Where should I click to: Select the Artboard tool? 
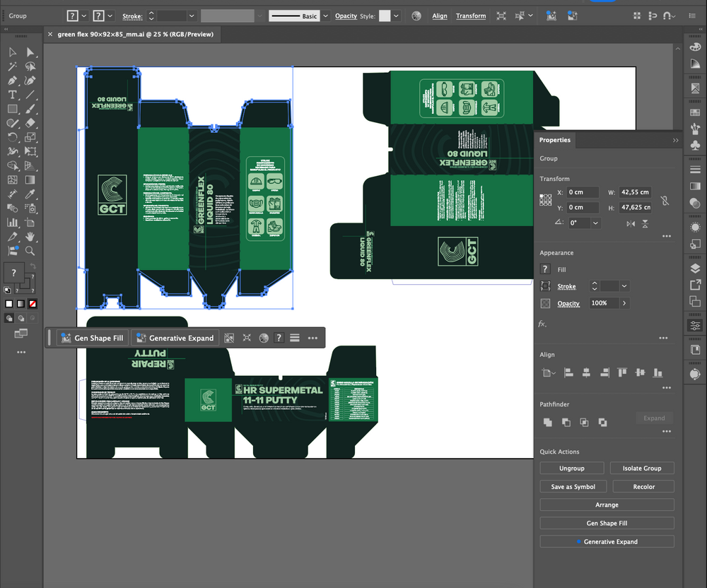(30, 222)
